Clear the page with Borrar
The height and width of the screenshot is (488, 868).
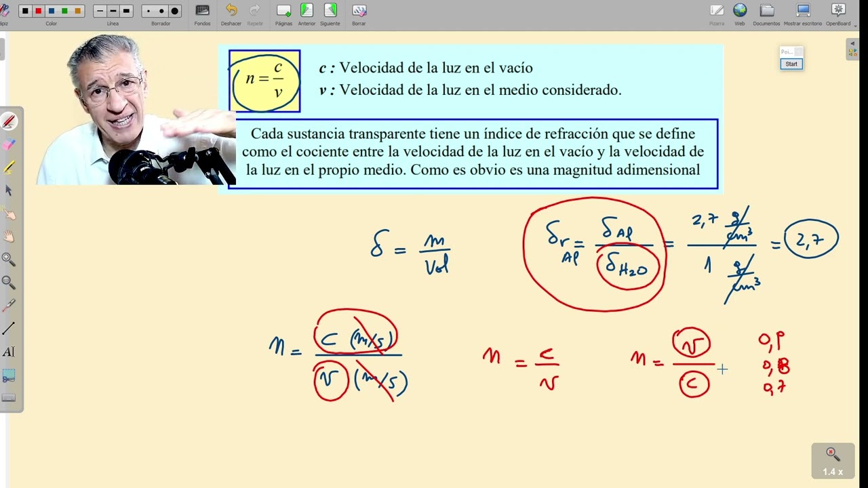point(359,14)
